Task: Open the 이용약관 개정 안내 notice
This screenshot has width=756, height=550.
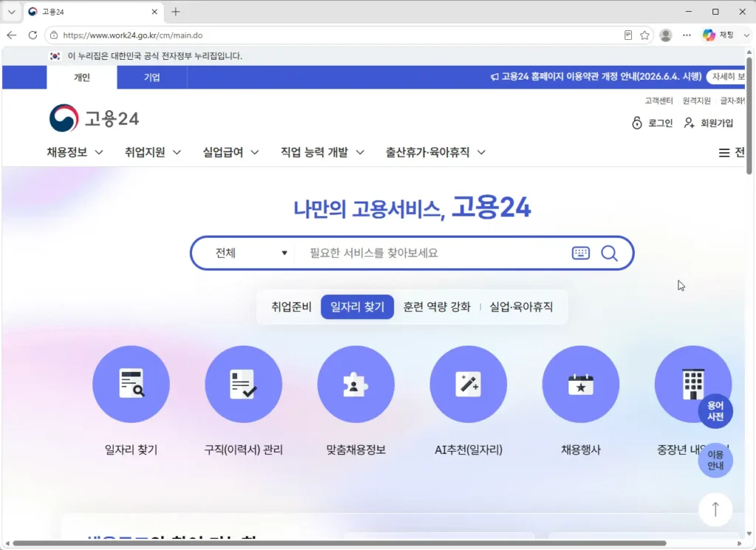Action: click(x=601, y=77)
